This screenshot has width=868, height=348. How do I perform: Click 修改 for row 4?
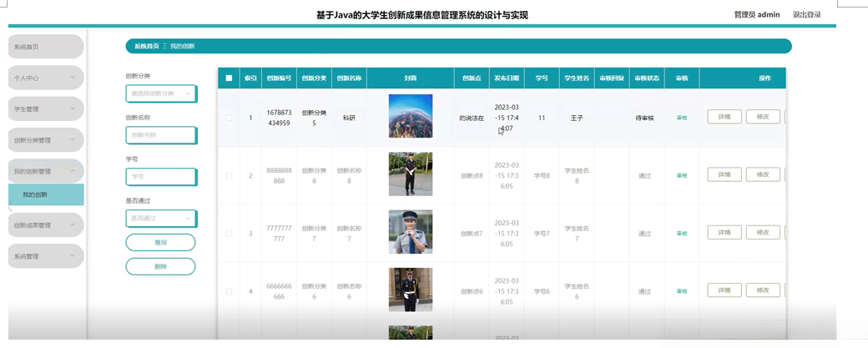click(x=763, y=290)
